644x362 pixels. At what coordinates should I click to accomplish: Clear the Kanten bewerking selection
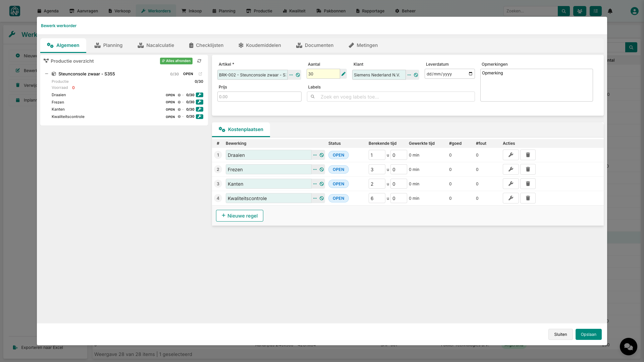click(322, 184)
